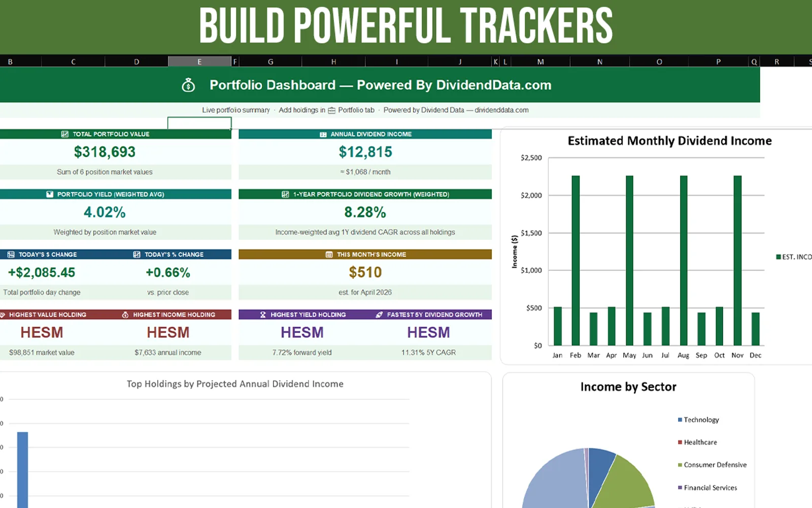Select column C header
The height and width of the screenshot is (508, 812).
pyautogui.click(x=73, y=61)
